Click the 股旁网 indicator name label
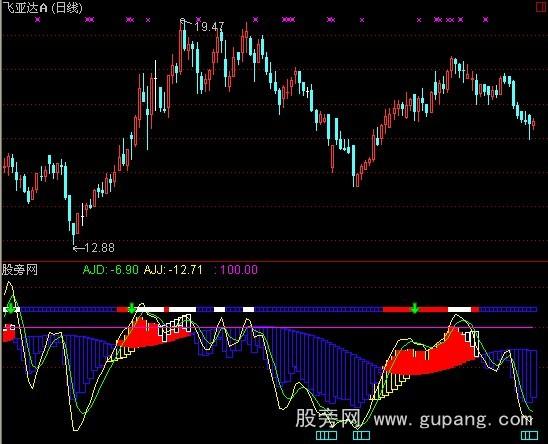Image resolution: width=548 pixels, height=444 pixels. [20, 270]
